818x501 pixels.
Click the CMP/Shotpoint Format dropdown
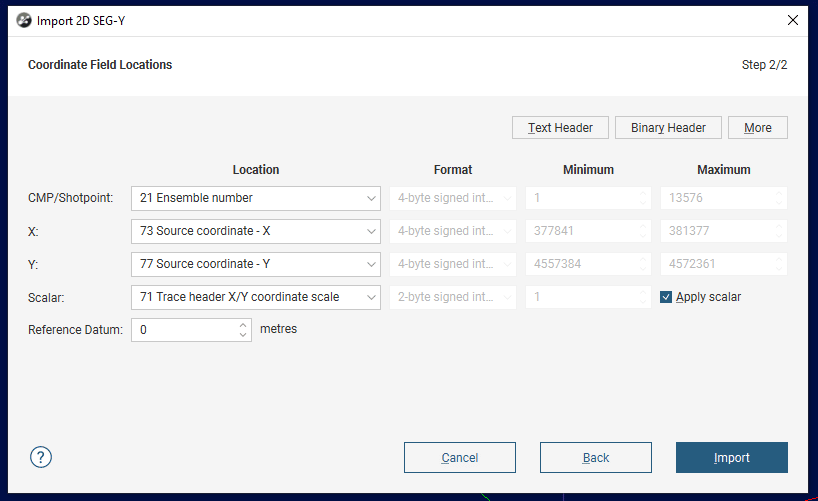click(x=453, y=198)
